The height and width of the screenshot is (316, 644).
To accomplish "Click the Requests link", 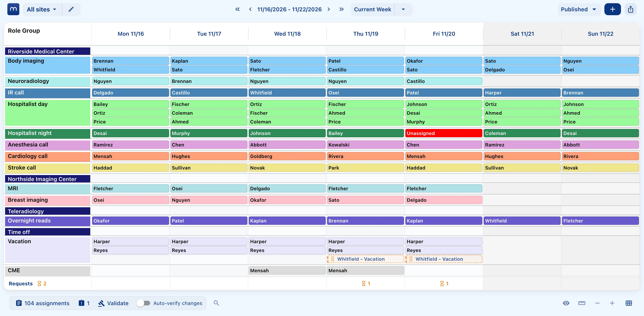I will click(x=20, y=284).
